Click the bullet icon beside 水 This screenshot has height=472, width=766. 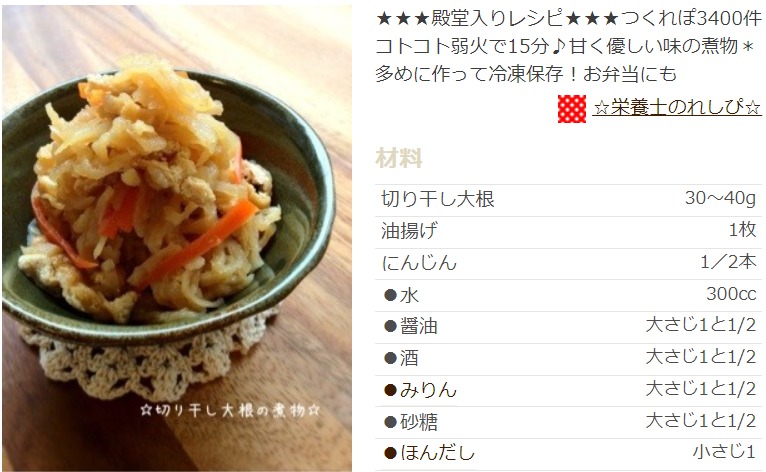pyautogui.click(x=390, y=295)
